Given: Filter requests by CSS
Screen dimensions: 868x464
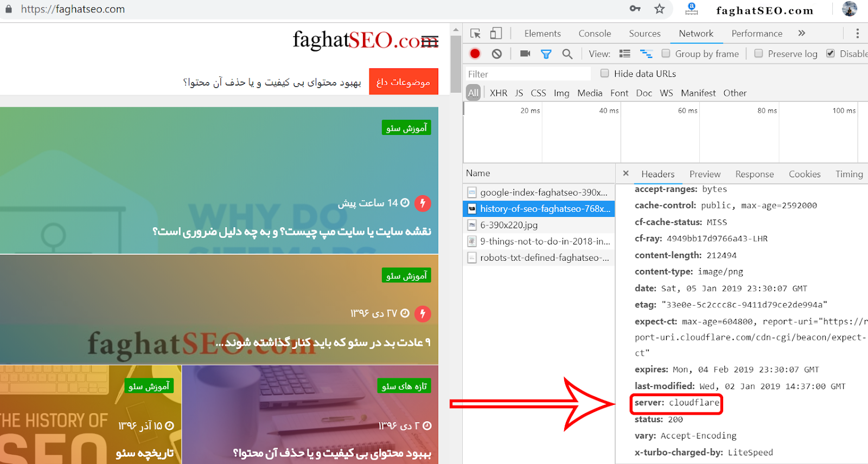Looking at the screenshot, I should (x=538, y=93).
